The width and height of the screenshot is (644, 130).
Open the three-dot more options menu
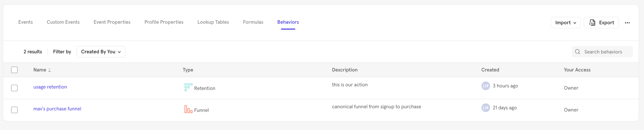pos(627,23)
